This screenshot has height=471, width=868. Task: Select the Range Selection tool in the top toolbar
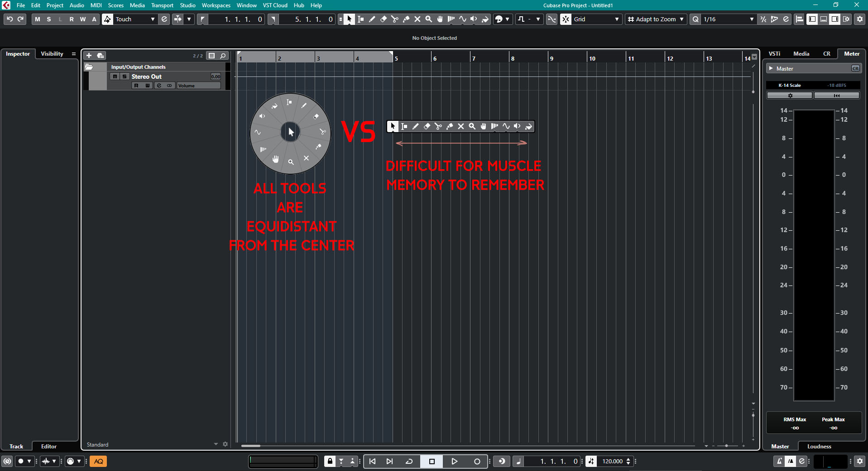[x=360, y=19]
